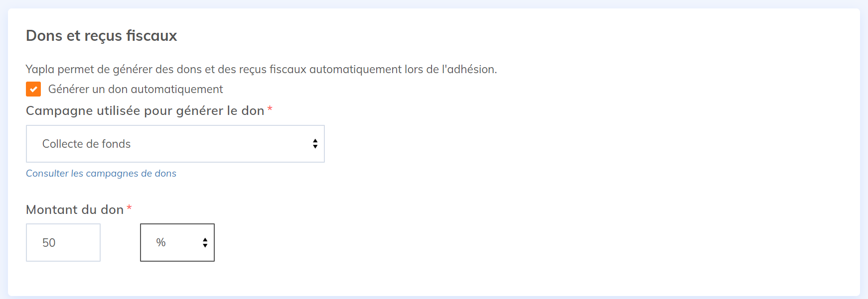Focus the donation amount field showing 50
868x299 pixels.
63,243
